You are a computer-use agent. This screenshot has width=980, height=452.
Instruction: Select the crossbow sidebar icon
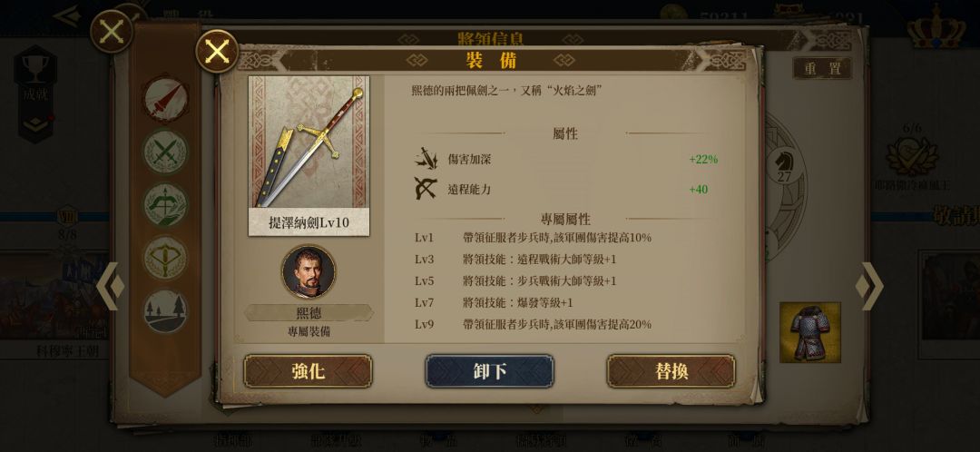click(x=165, y=257)
